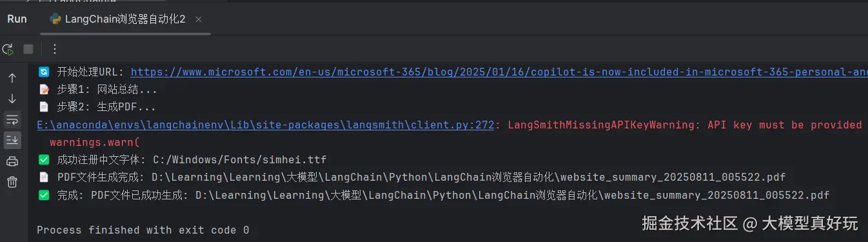Click the Python icon on the run tab

pyautogui.click(x=55, y=19)
